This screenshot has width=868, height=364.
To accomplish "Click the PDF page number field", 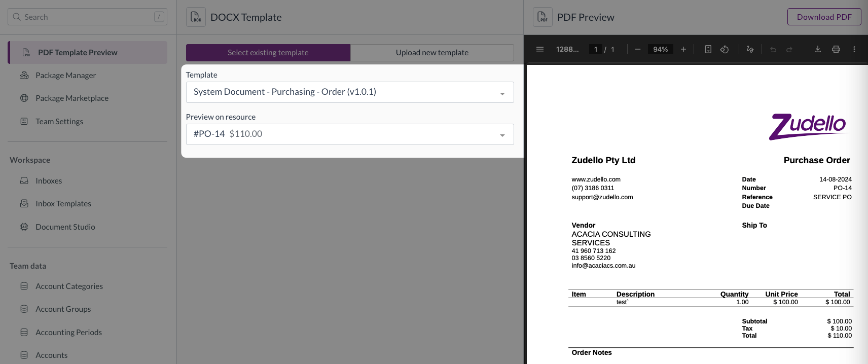I will [596, 49].
